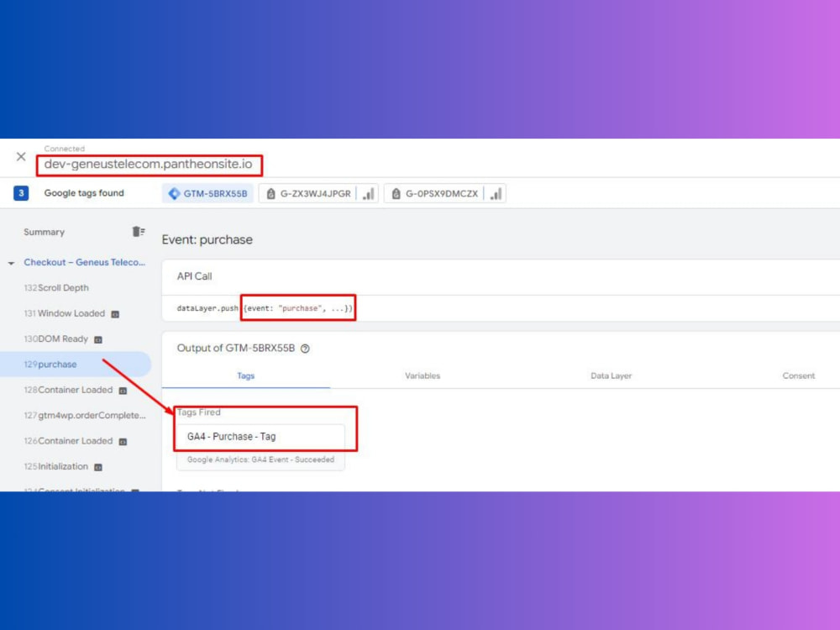Select event 128 Container Loaded
This screenshot has height=630, width=840.
(68, 390)
